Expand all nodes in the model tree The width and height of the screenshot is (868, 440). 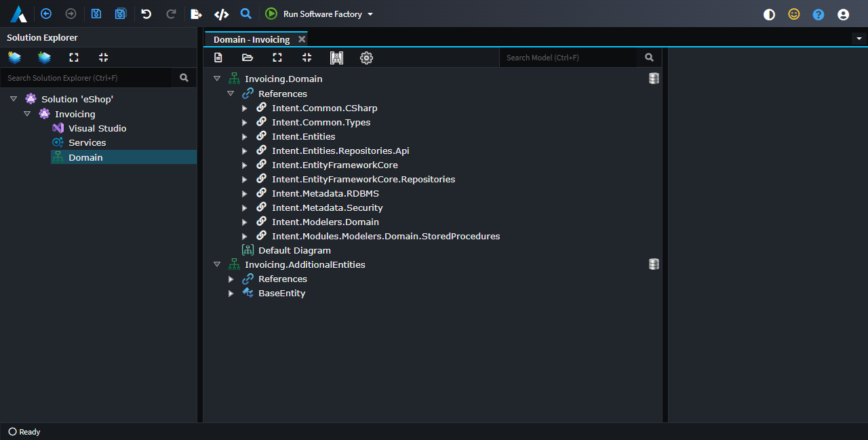click(x=277, y=58)
